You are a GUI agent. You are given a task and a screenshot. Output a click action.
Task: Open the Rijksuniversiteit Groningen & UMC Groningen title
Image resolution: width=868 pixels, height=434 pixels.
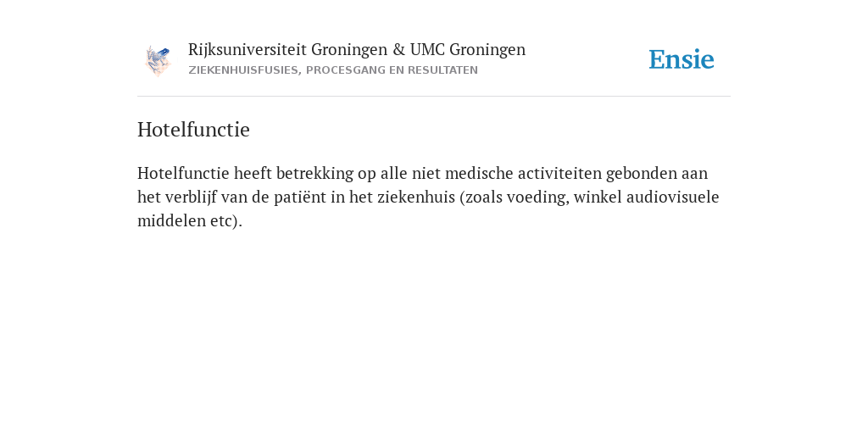click(x=357, y=50)
